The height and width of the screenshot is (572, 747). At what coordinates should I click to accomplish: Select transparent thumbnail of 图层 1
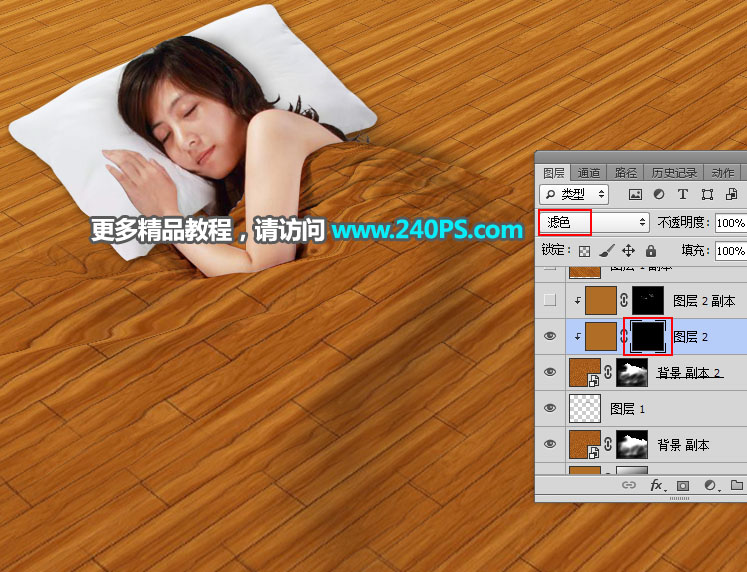(585, 408)
